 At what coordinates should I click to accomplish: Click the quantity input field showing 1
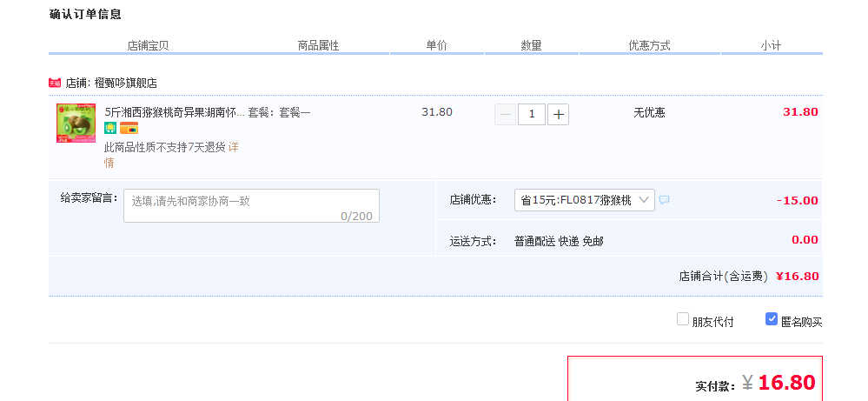click(x=532, y=115)
